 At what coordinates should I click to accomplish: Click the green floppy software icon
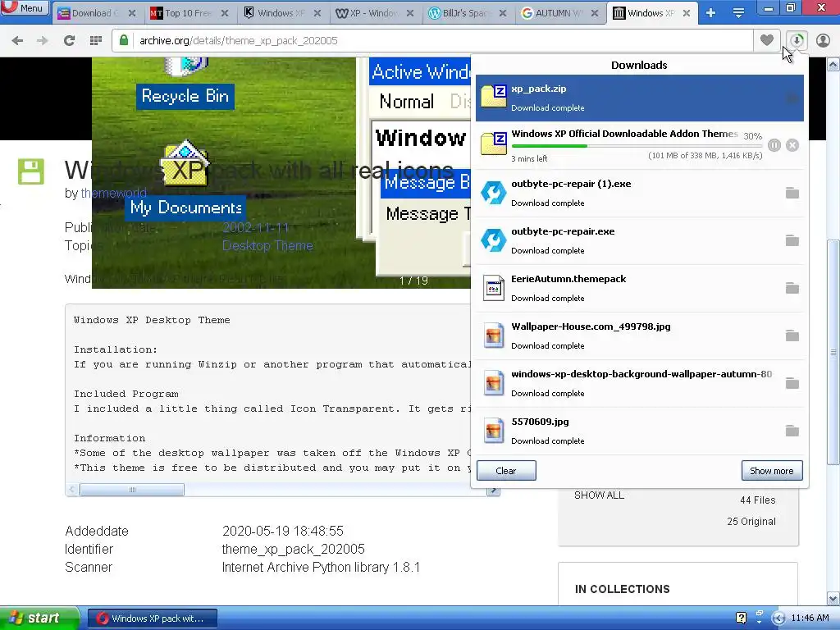click(x=31, y=171)
